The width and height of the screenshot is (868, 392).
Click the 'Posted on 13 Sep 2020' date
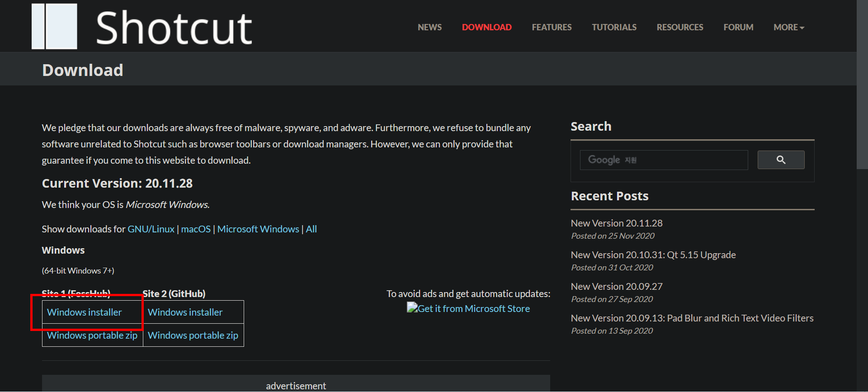coord(612,331)
